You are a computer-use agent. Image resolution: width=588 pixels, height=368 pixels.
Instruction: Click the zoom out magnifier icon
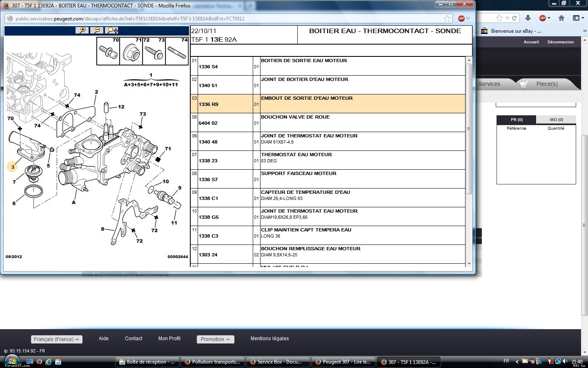point(97,30)
